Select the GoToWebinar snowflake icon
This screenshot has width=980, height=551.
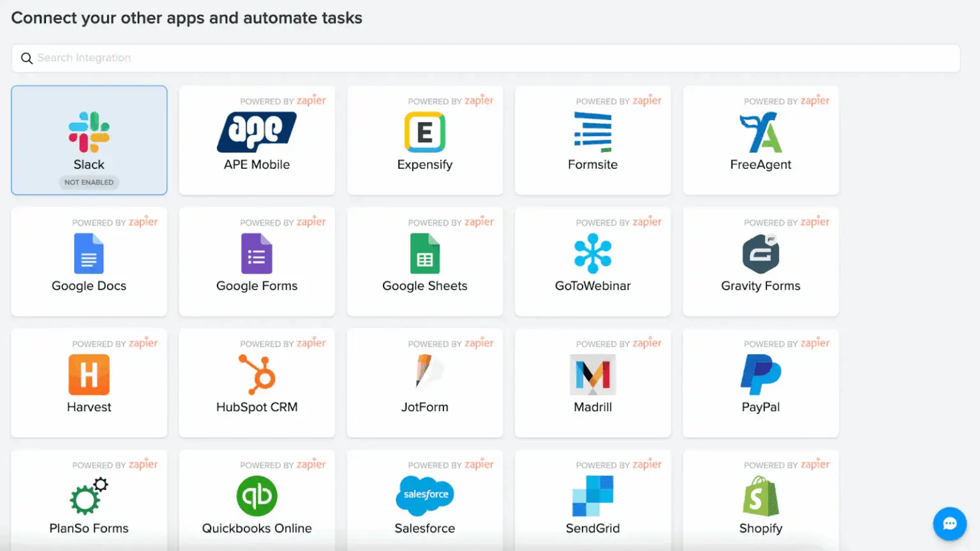click(x=593, y=253)
